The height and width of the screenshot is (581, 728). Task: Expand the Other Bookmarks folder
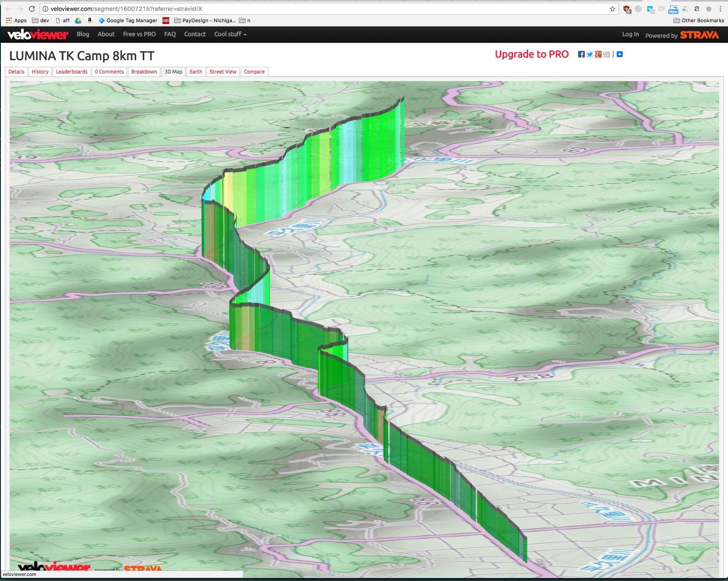699,21
